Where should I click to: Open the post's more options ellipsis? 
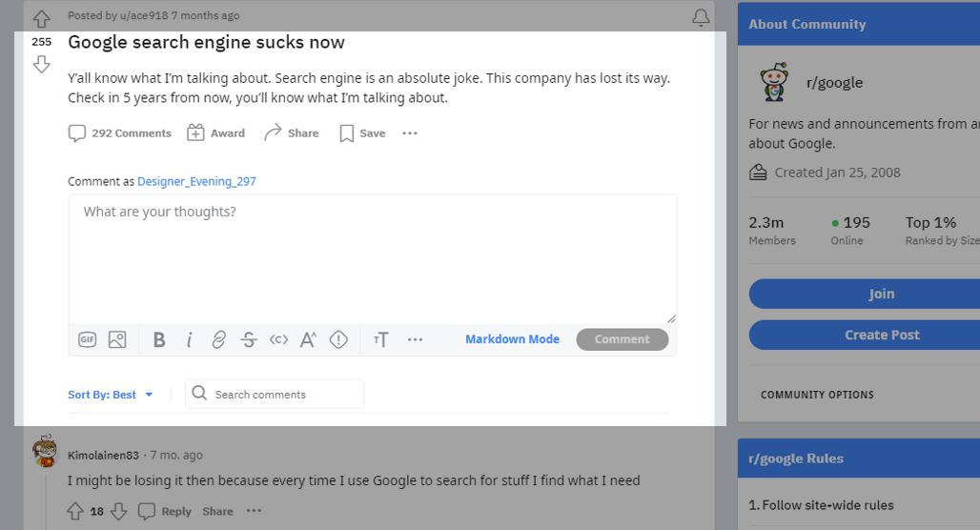410,133
